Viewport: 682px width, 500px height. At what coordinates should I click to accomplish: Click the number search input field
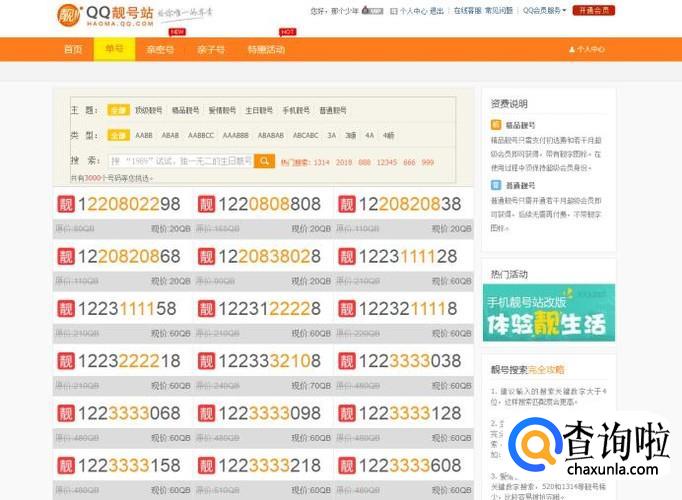(x=181, y=161)
